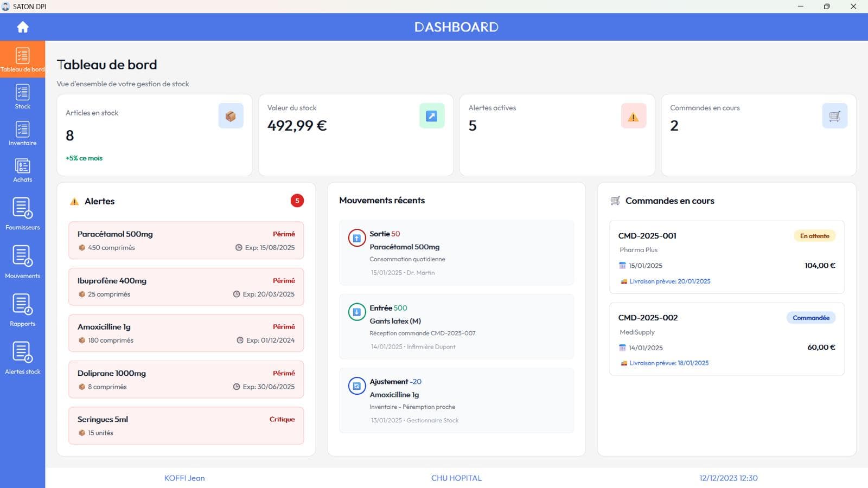This screenshot has width=868, height=488.
Task: Click the Commandée status badge
Action: [811, 318]
